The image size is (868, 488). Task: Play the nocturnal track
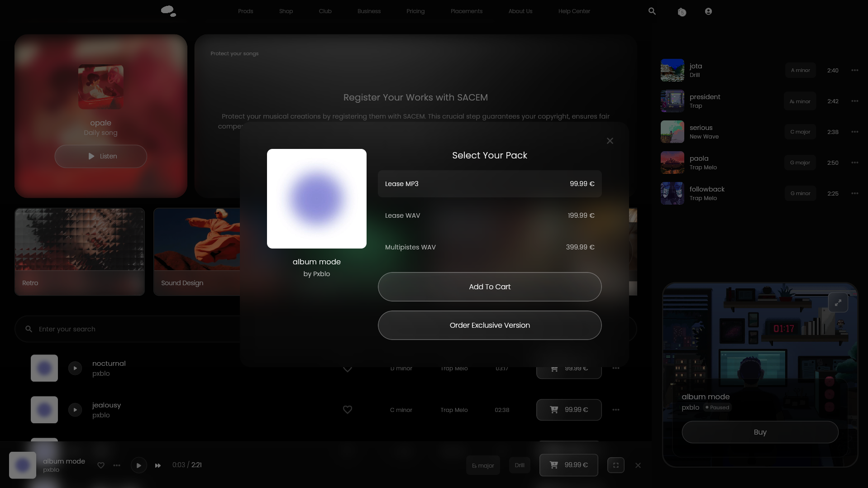coord(75,368)
